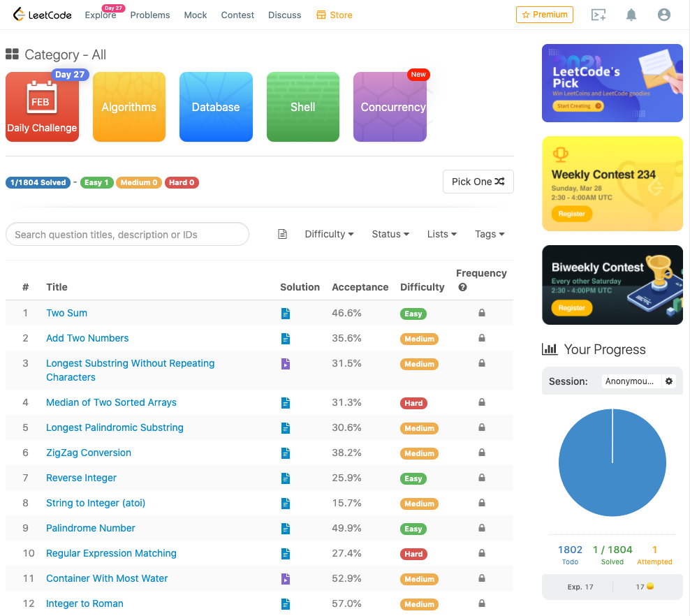Viewport: 690px width, 616px height.
Task: Sort by the Title column header
Action: coord(57,287)
